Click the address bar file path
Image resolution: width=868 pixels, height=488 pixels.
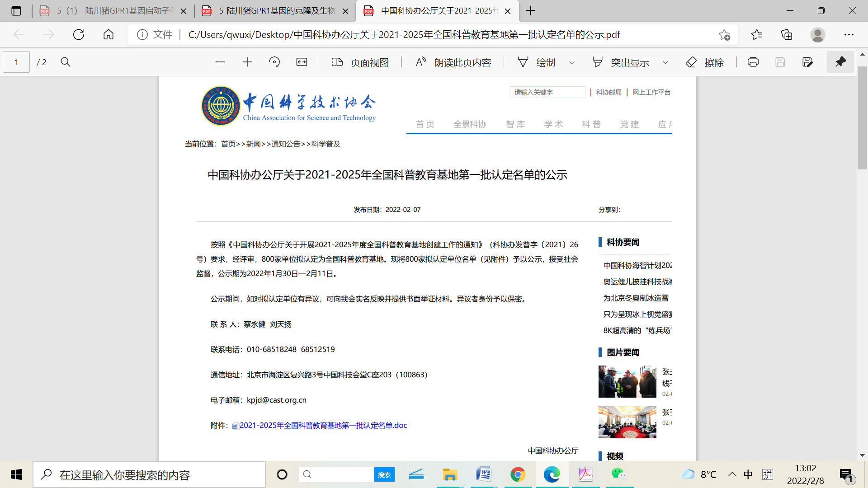tap(404, 35)
